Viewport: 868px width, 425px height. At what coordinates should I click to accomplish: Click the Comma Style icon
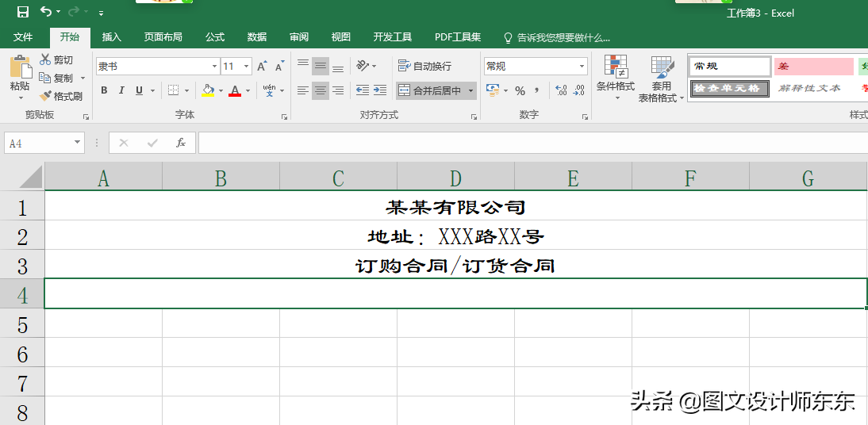coord(536,90)
